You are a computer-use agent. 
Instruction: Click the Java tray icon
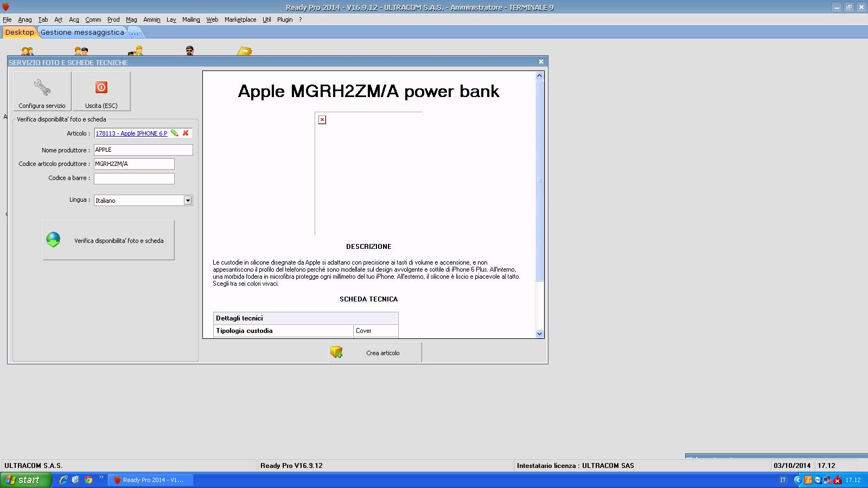(808, 480)
